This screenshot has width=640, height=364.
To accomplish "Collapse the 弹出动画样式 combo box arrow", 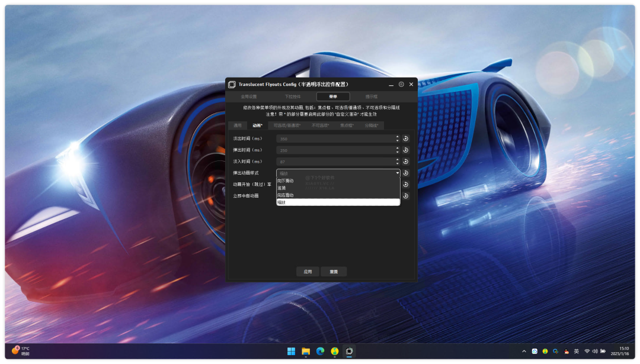I will click(398, 173).
